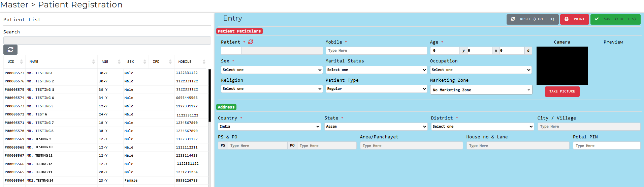Click the red PRINT button

[x=575, y=19]
